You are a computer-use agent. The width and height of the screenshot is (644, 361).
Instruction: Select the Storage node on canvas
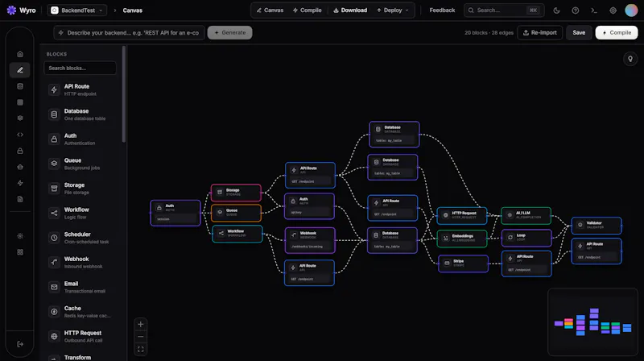point(236,193)
